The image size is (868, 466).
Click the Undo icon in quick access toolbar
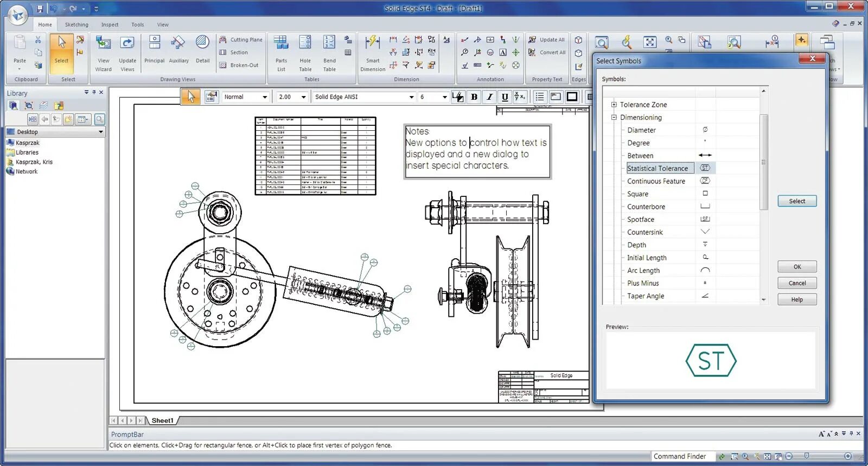[54, 9]
